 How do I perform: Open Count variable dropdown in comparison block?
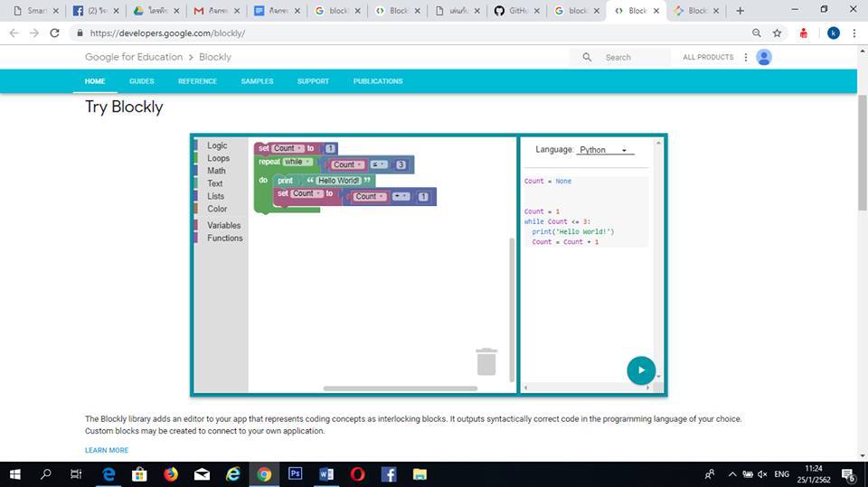click(x=347, y=164)
